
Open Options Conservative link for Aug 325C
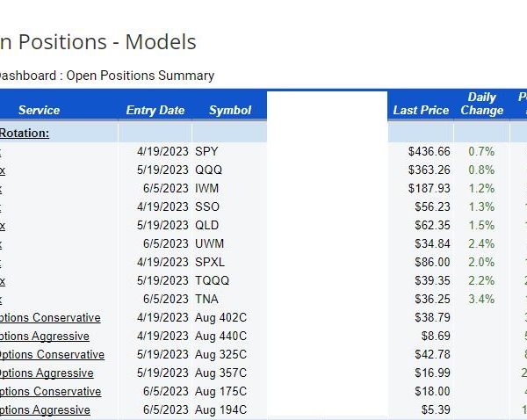coord(52,355)
